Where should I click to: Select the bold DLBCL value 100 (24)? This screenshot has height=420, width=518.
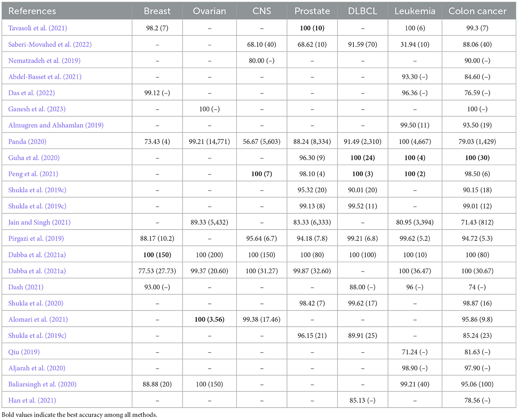click(x=363, y=158)
